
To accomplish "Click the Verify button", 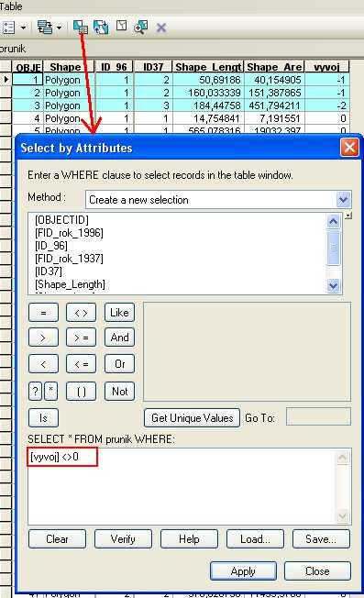I will tap(123, 539).
